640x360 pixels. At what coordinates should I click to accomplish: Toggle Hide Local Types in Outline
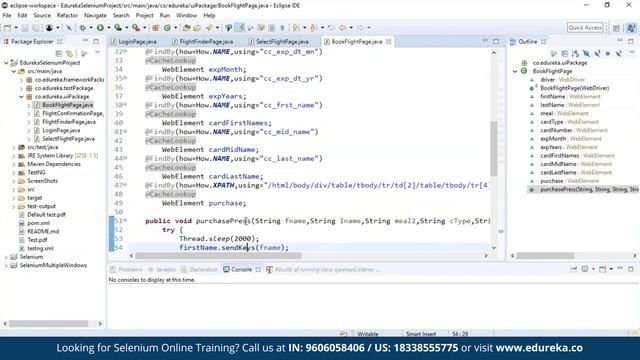pos(619,53)
